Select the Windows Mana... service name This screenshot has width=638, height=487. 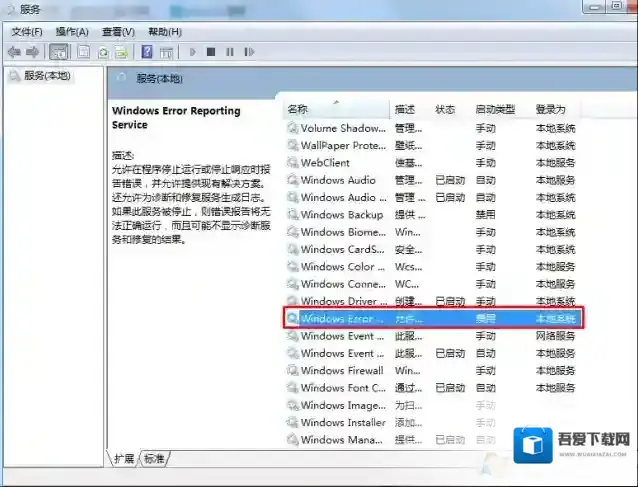click(342, 440)
